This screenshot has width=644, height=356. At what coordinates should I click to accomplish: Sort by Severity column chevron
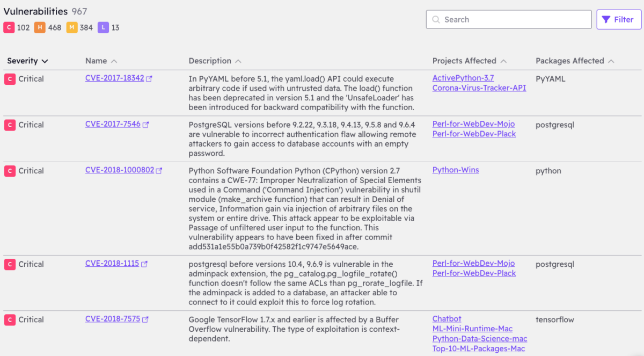tap(45, 61)
